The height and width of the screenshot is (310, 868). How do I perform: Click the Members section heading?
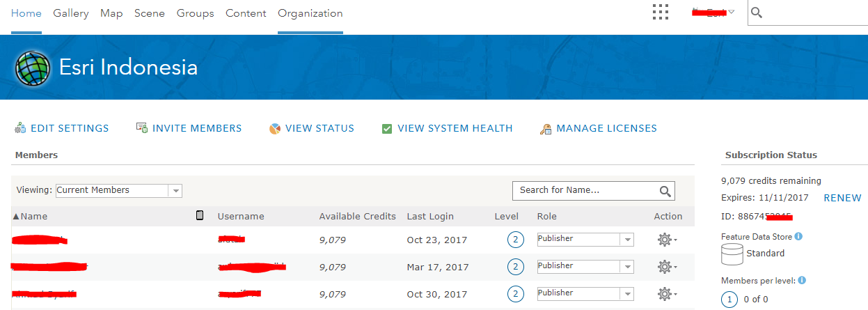[x=36, y=155]
